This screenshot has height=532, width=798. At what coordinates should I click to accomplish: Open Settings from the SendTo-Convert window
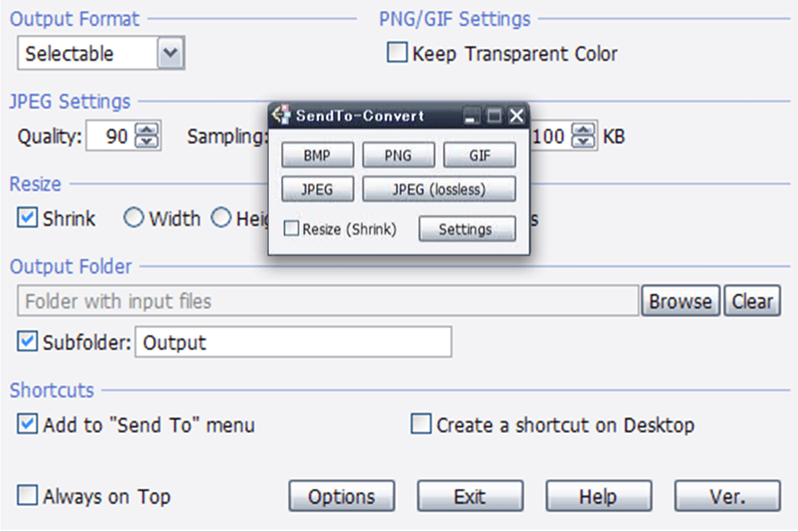[x=466, y=229]
